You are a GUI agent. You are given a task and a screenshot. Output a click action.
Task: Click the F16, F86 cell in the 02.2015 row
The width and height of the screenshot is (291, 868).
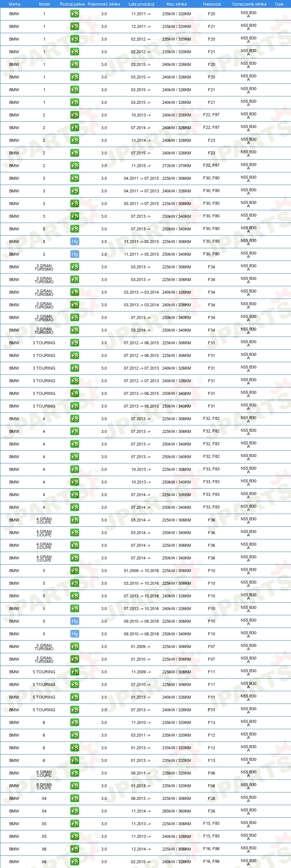point(211,861)
